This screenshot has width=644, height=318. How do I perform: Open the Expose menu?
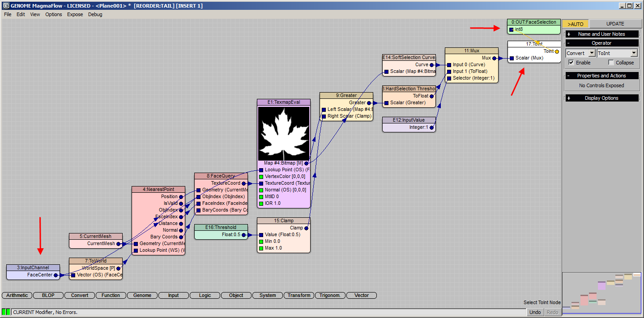(74, 14)
